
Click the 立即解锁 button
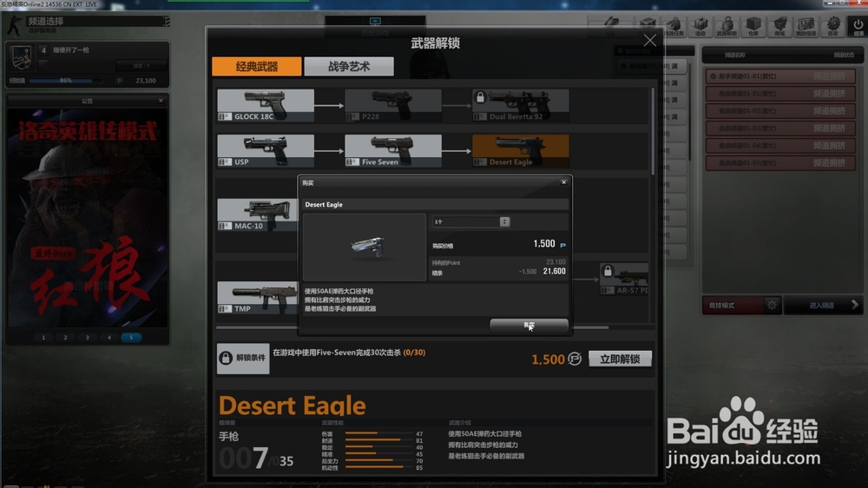pos(620,359)
